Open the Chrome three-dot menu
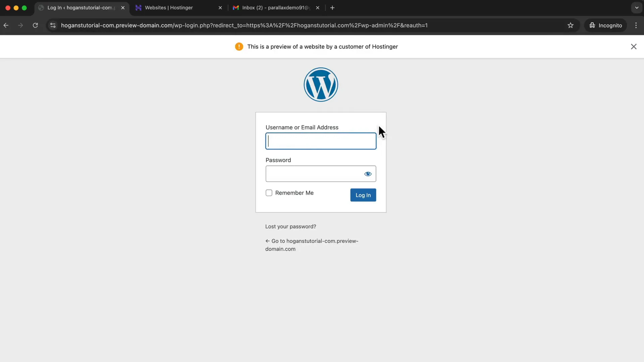The height and width of the screenshot is (362, 644). point(636,25)
